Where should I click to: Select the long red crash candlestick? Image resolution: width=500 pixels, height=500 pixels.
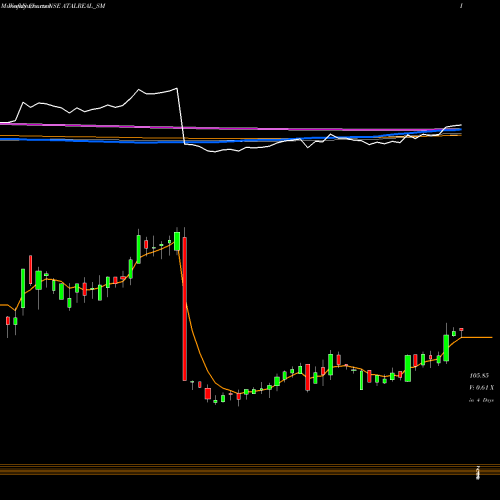[185, 308]
